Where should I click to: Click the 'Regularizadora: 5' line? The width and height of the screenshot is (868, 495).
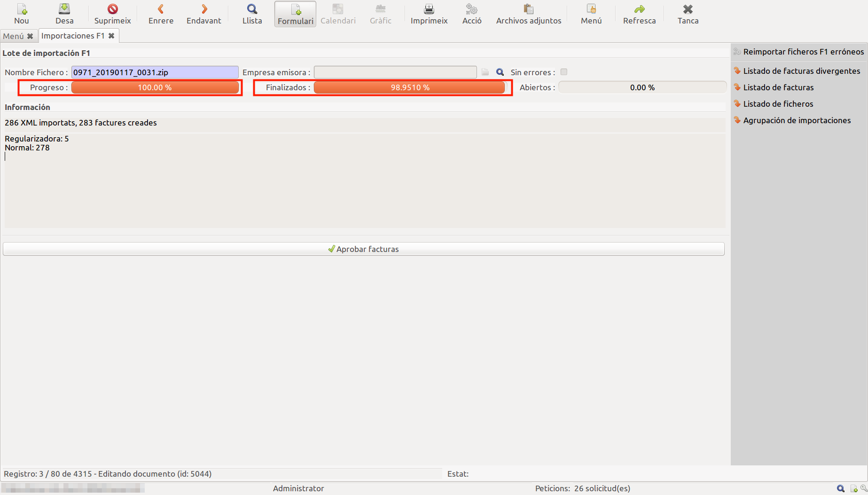click(x=37, y=139)
